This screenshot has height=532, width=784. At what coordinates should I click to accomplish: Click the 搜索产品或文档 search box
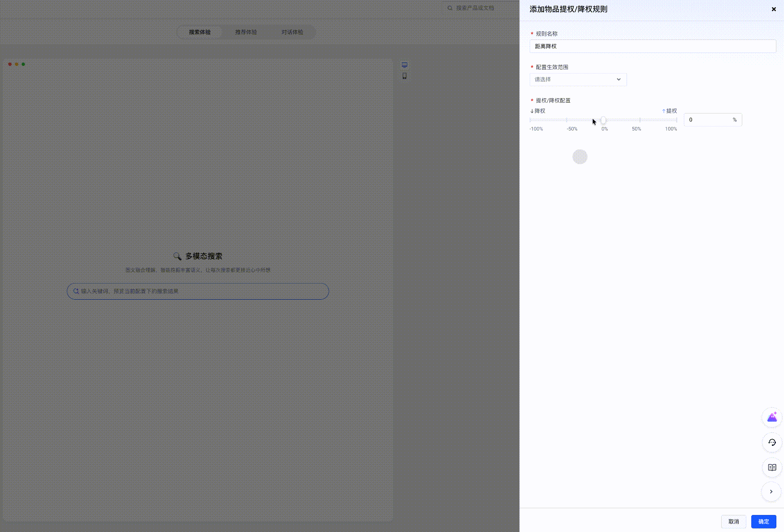pyautogui.click(x=482, y=8)
